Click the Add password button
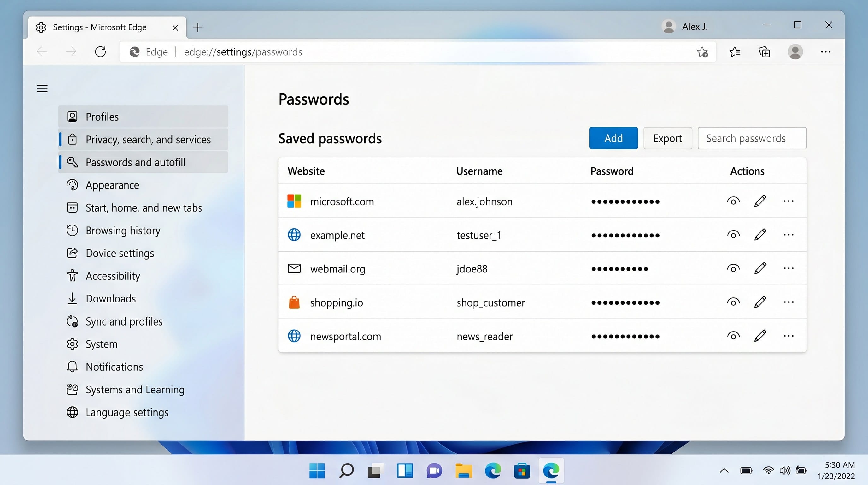Image resolution: width=868 pixels, height=485 pixels. (x=613, y=138)
